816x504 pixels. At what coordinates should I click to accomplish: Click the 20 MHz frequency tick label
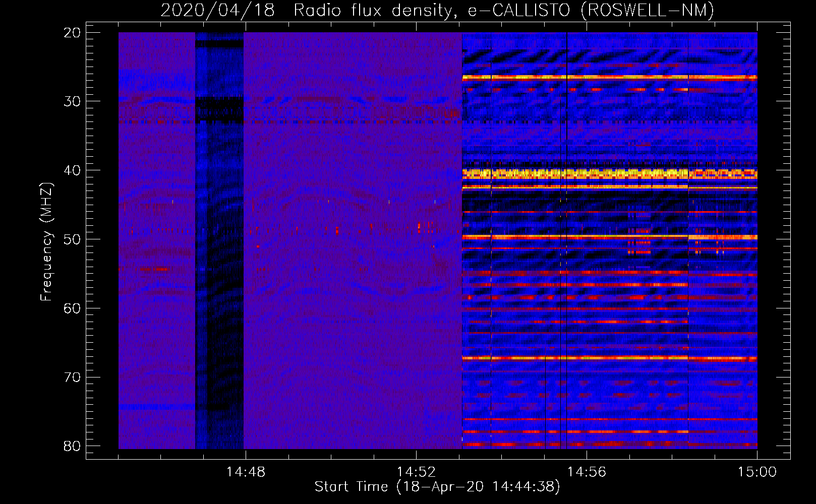point(72,33)
